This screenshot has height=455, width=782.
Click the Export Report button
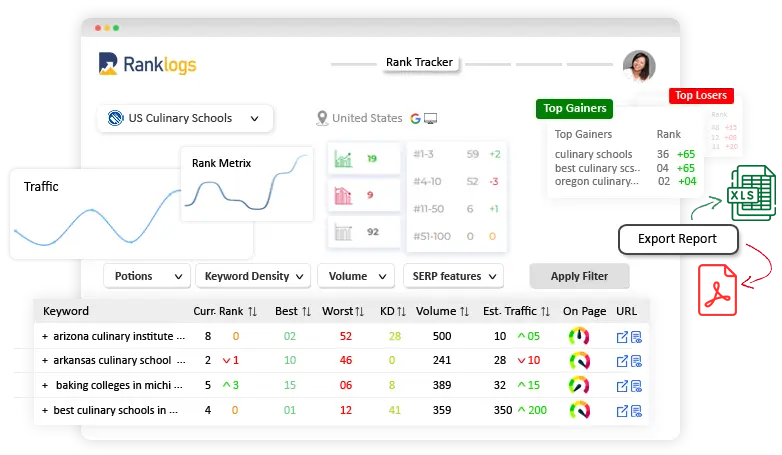678,239
